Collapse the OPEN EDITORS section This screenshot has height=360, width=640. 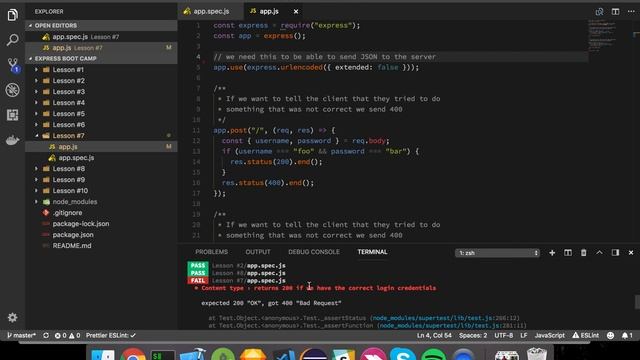pos(101,25)
